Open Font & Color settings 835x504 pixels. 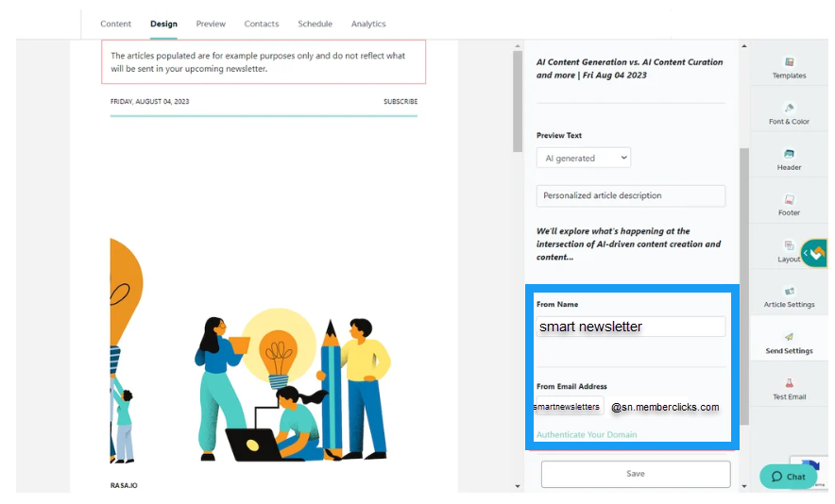coord(789,109)
